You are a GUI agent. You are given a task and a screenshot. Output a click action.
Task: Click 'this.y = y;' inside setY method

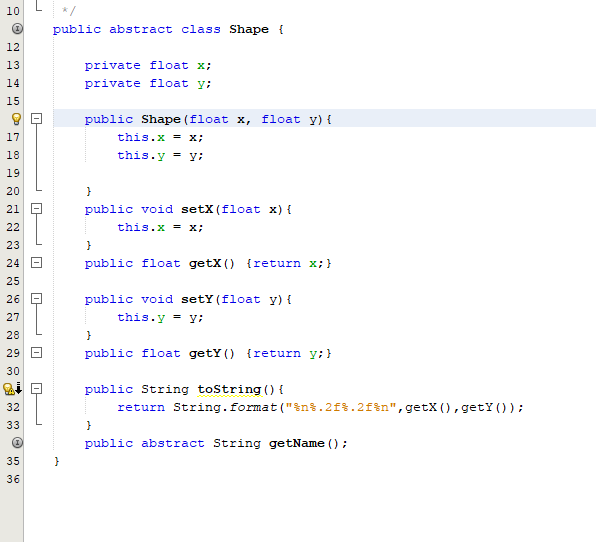(160, 317)
